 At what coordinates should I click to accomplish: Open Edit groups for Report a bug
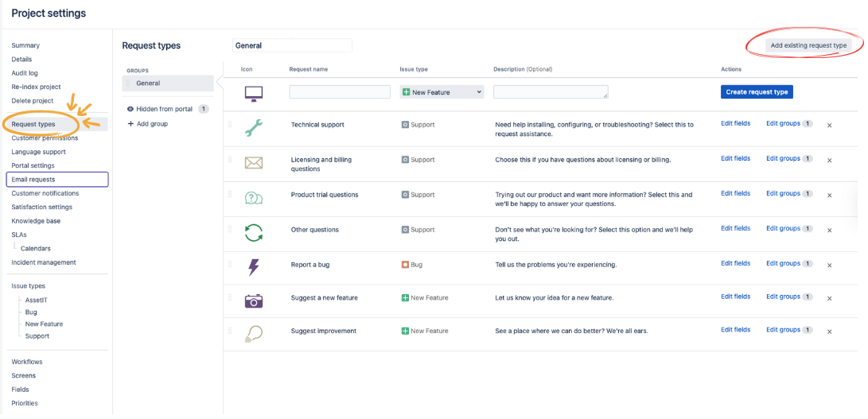(x=783, y=263)
